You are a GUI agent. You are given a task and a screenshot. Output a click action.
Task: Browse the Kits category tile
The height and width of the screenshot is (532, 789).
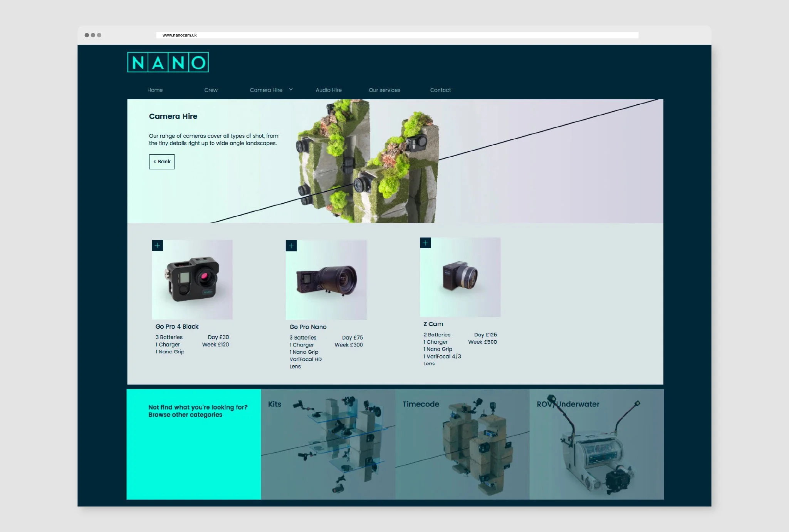pyautogui.click(x=328, y=444)
